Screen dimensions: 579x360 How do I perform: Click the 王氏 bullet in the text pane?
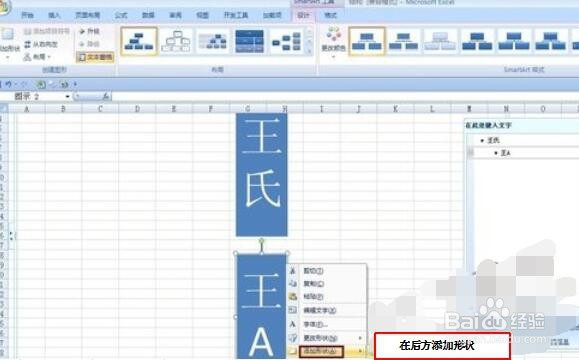point(493,140)
